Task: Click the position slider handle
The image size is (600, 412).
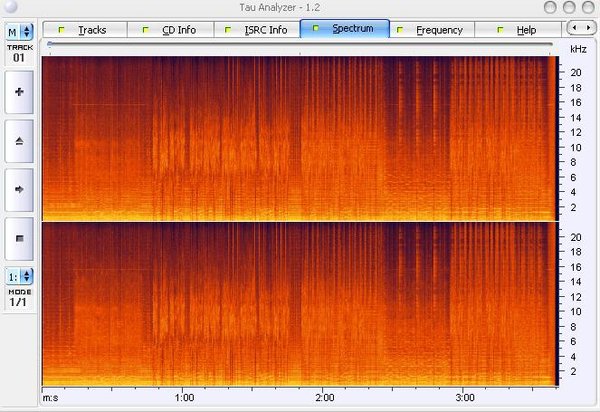Action: pyautogui.click(x=50, y=44)
